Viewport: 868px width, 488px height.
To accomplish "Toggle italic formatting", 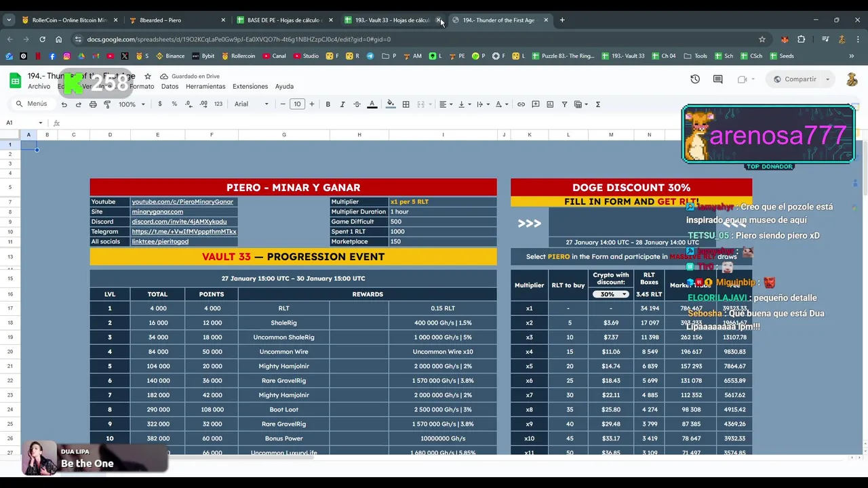I will click(x=342, y=104).
